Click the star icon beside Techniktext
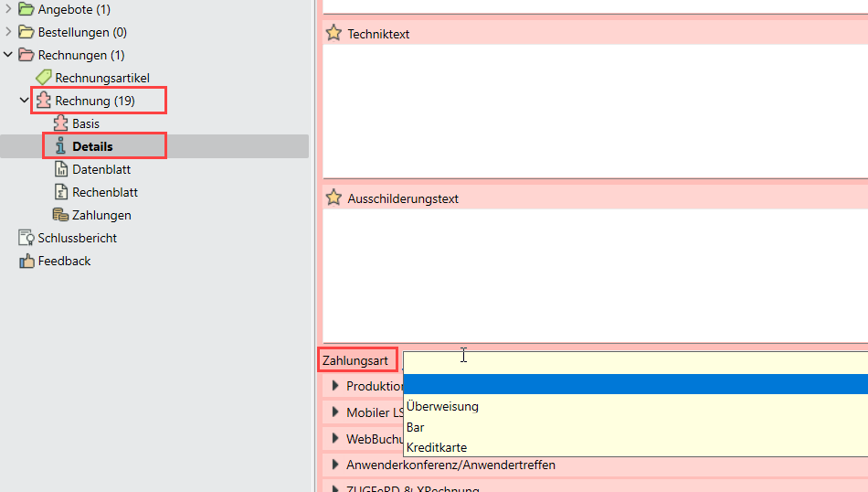Viewport: 868px width, 492px height. [333, 34]
